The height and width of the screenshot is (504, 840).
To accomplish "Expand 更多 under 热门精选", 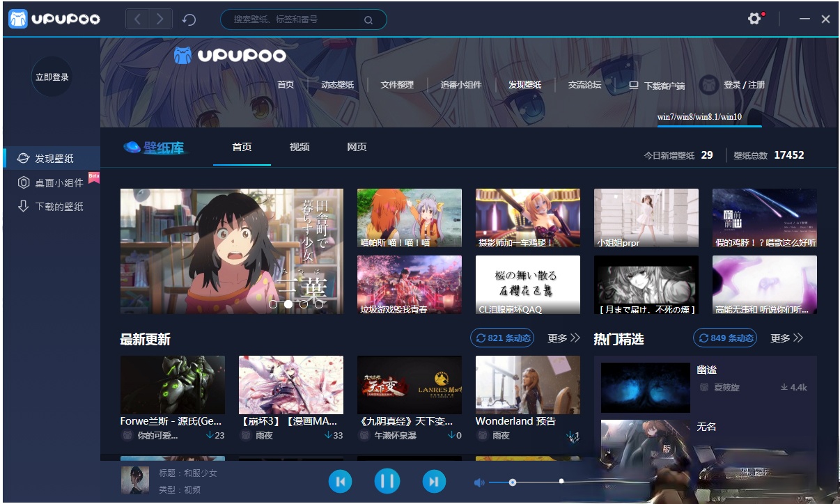I will click(786, 338).
